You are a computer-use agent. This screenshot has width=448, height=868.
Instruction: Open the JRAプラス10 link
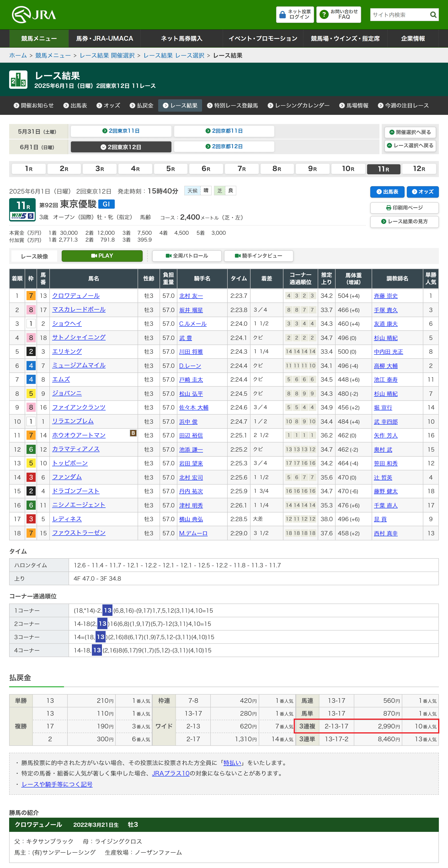pyautogui.click(x=171, y=773)
